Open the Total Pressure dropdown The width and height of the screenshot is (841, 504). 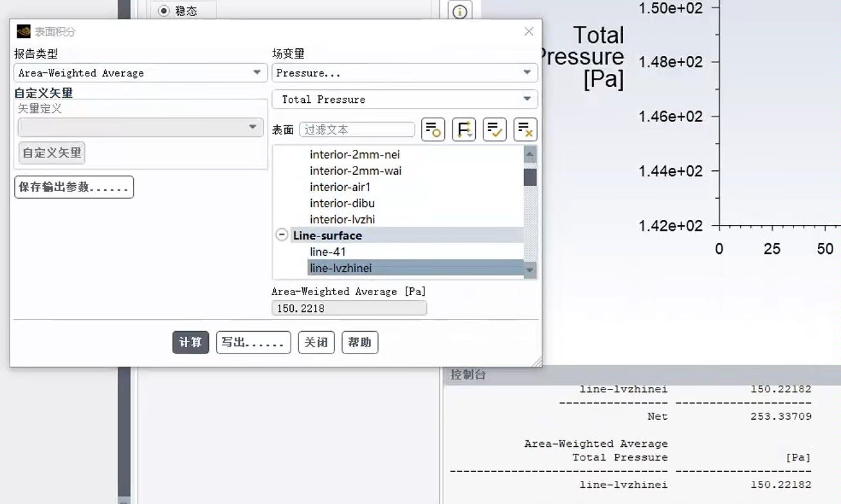[x=404, y=99]
